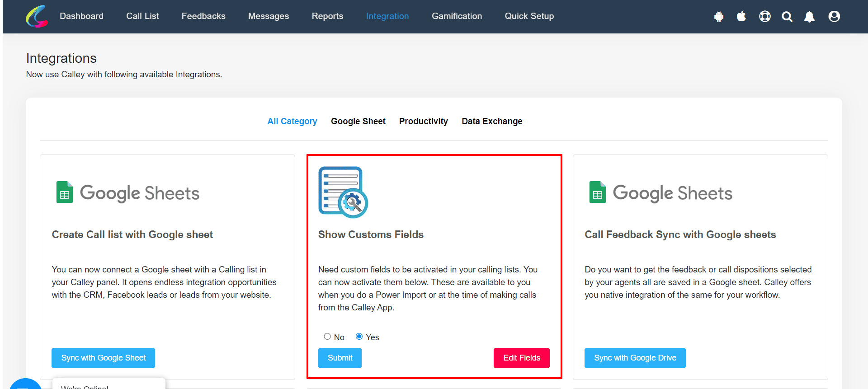Select the No radio button

pos(327,337)
